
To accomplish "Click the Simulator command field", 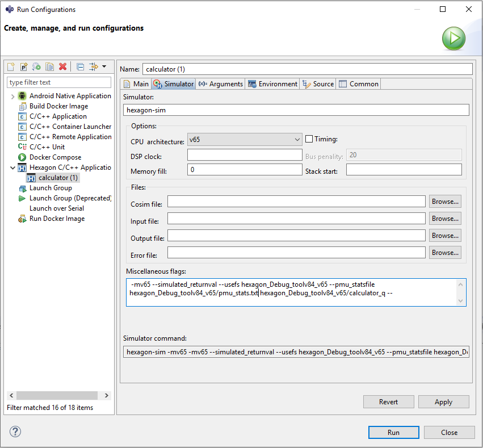I will click(296, 352).
